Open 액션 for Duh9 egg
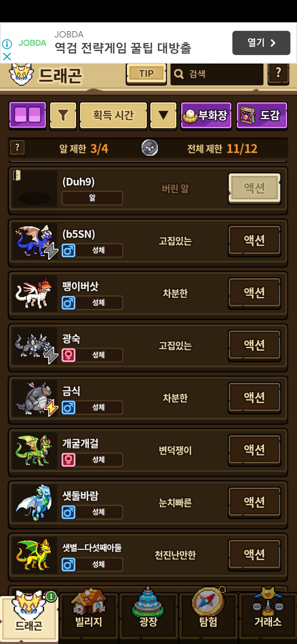 [254, 188]
